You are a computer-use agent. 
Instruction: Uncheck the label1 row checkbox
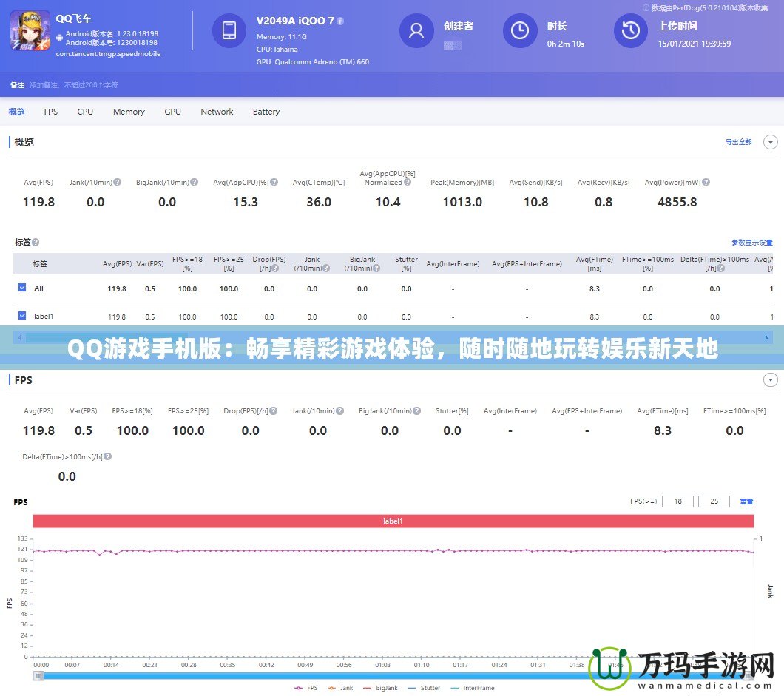point(22,316)
